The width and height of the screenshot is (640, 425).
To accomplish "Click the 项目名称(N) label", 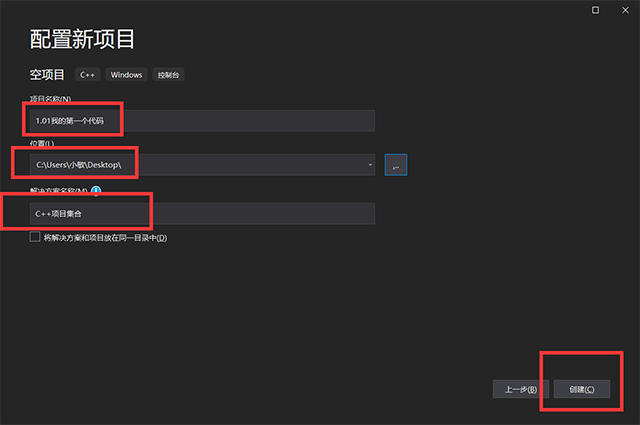I will point(51,99).
